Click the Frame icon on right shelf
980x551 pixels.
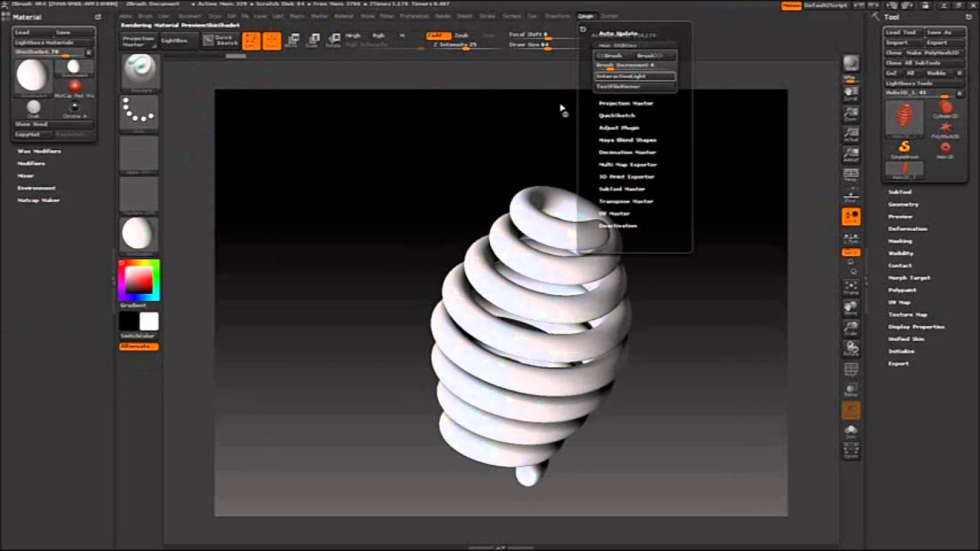tap(851, 288)
